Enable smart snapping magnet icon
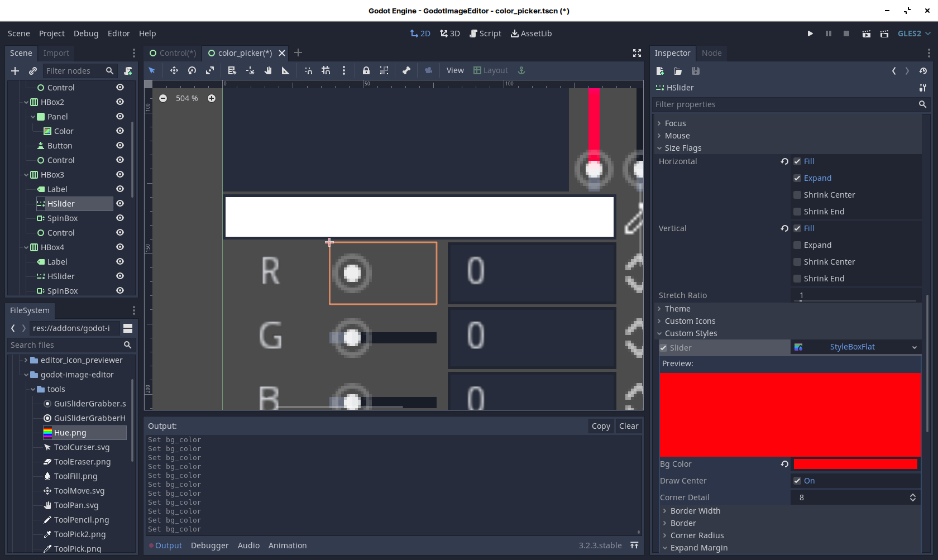 308,70
